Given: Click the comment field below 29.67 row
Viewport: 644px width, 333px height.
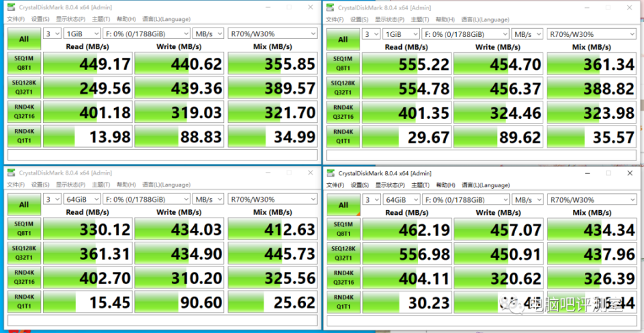Looking at the screenshot, I should pyautogui.click(x=482, y=155).
